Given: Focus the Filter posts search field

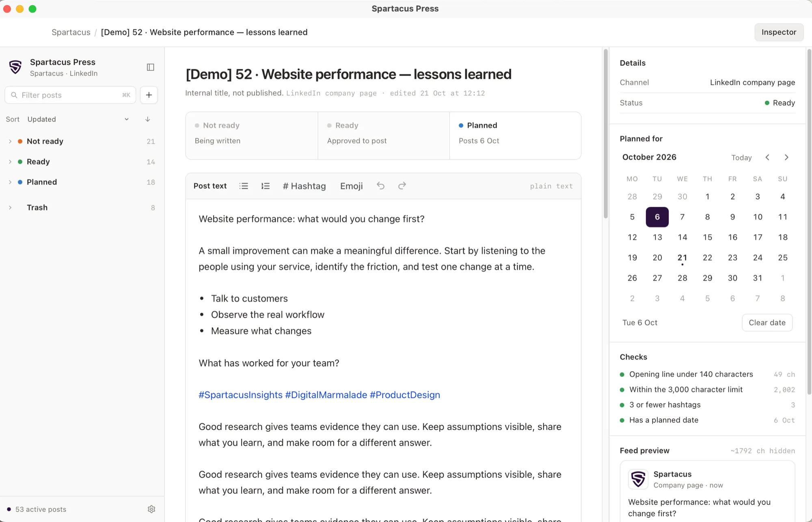Looking at the screenshot, I should click(x=70, y=95).
